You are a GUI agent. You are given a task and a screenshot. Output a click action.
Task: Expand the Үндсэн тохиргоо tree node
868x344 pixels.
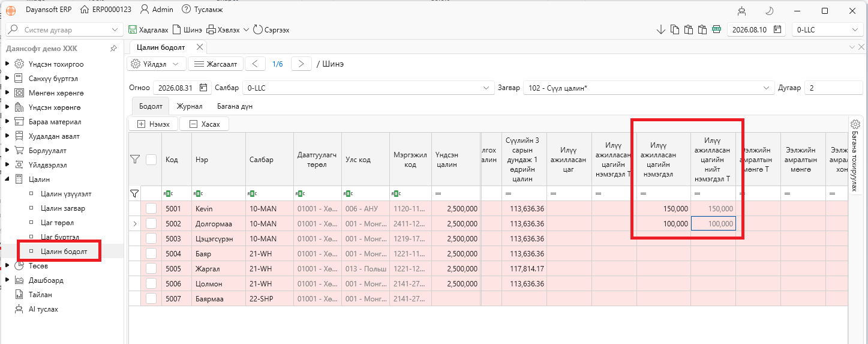pos(7,64)
